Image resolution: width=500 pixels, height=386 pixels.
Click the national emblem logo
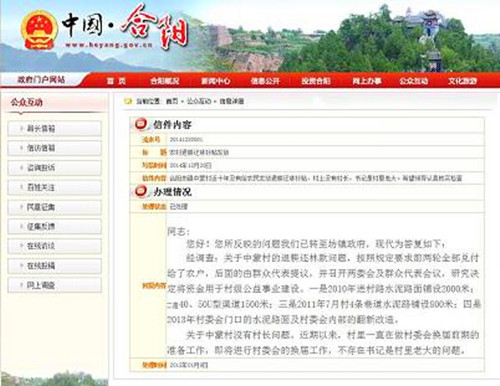click(39, 30)
